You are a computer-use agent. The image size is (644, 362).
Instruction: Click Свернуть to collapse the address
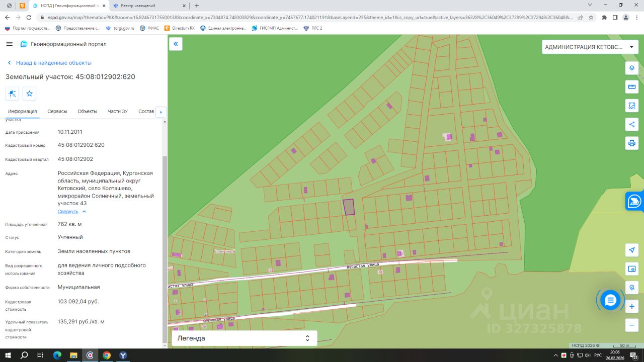[x=68, y=212]
